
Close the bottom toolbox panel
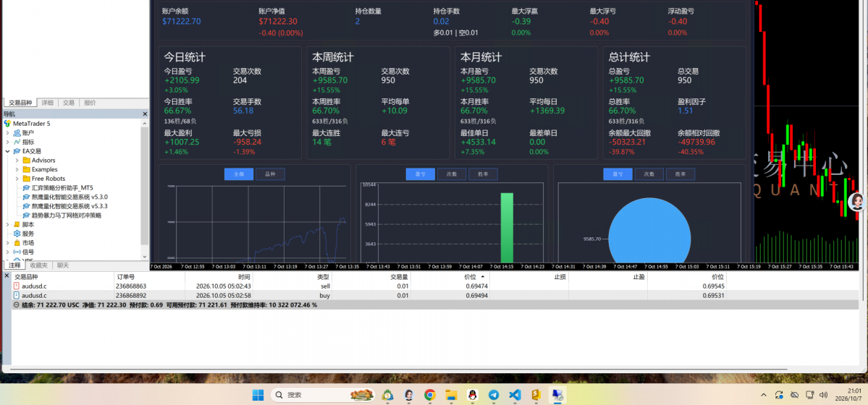[x=7, y=276]
